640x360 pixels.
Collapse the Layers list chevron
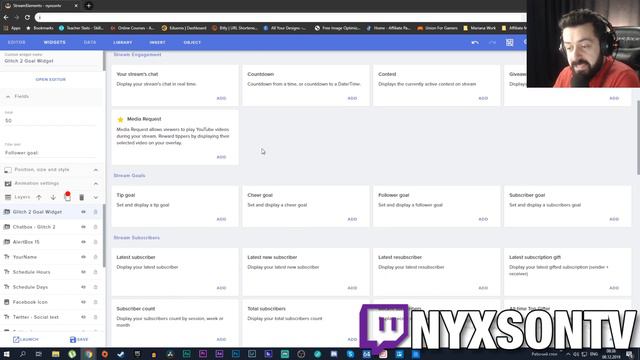coord(96,198)
